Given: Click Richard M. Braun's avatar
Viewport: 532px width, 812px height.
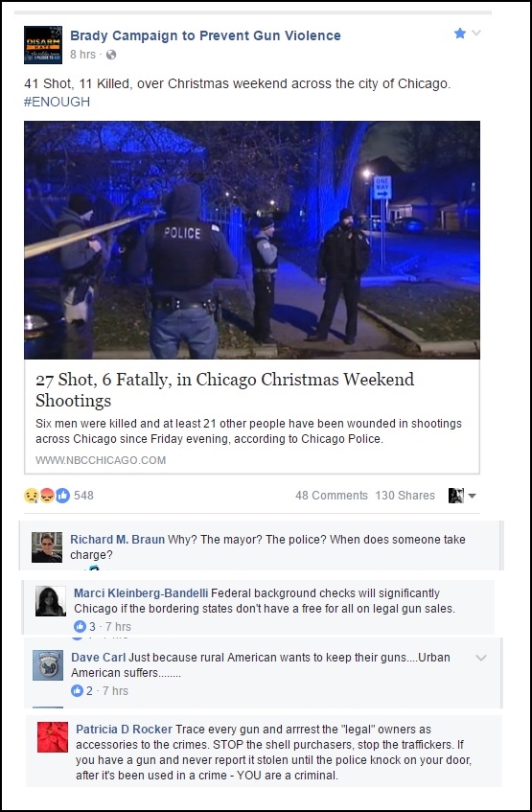Looking at the screenshot, I should coord(47,547).
